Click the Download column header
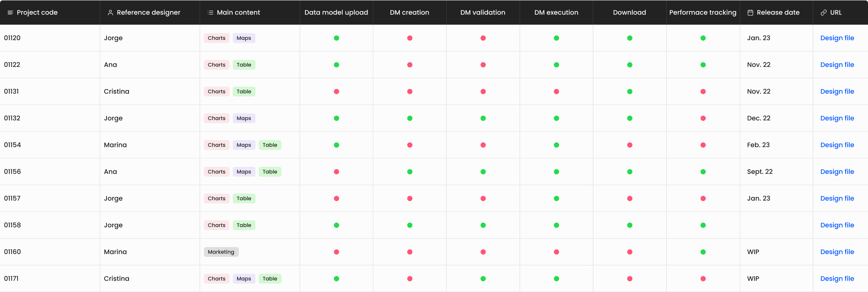 (x=629, y=12)
